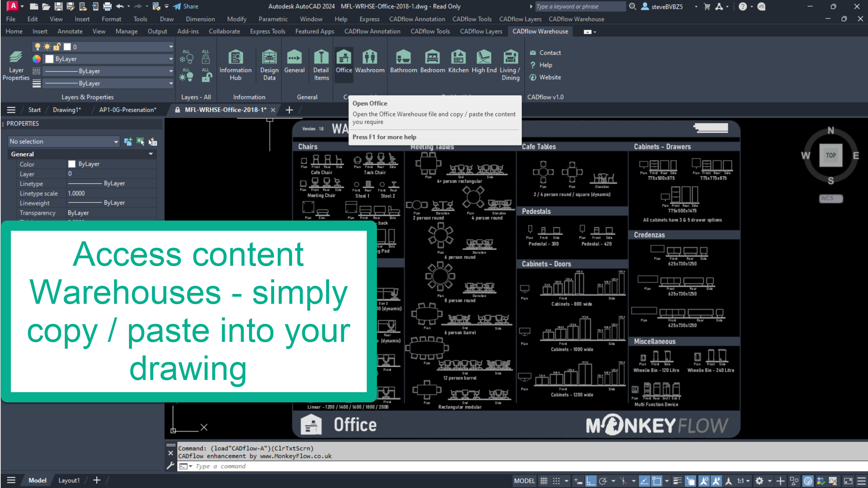Screen dimensions: 868x488
Task: Open the Parametric menu
Action: [x=273, y=19]
